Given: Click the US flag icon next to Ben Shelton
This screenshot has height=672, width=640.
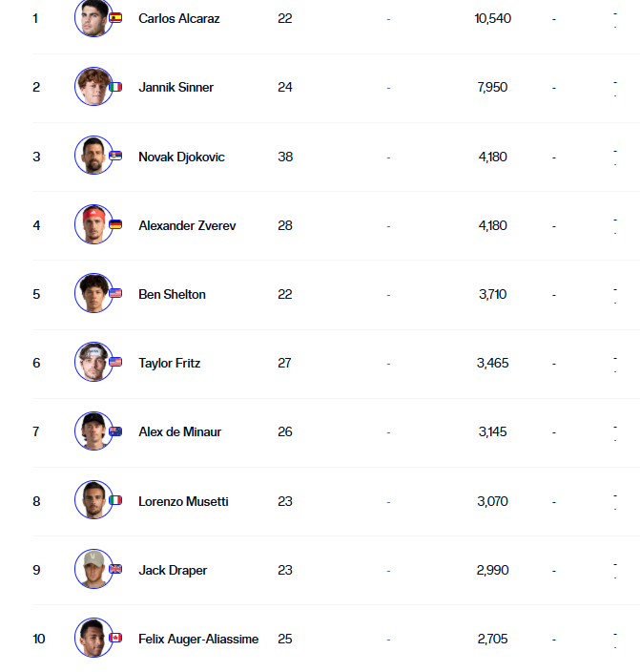Looking at the screenshot, I should (x=115, y=293).
